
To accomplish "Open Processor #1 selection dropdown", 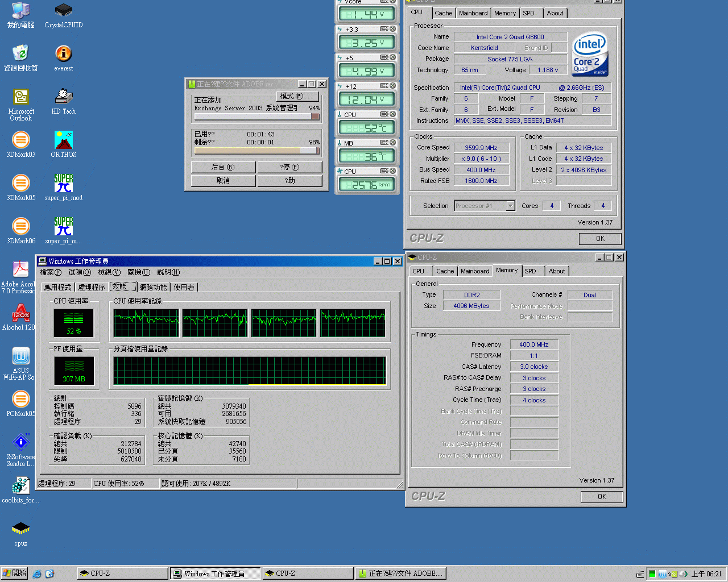I will click(485, 206).
